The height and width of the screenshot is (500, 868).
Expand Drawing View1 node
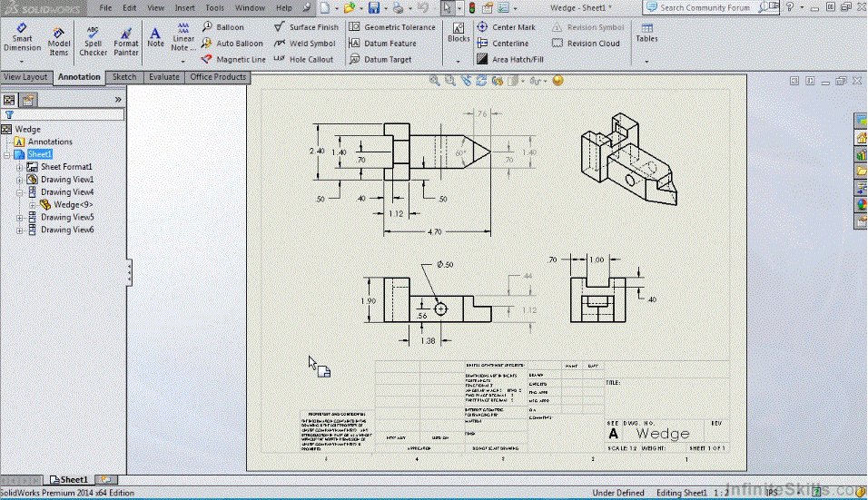click(19, 180)
